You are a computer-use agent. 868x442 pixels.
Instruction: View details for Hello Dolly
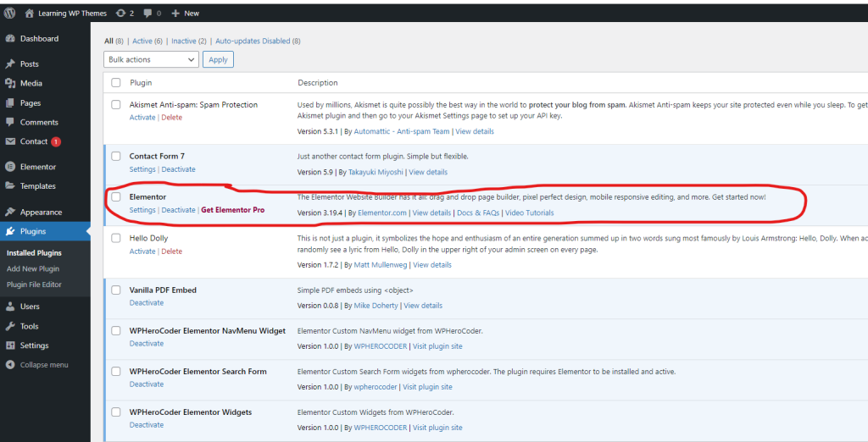tap(432, 265)
